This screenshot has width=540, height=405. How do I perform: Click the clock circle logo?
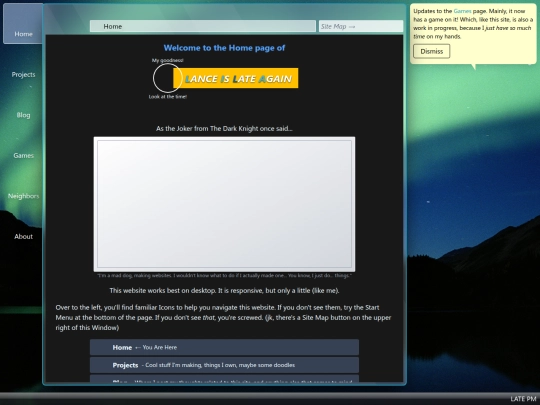click(x=167, y=78)
